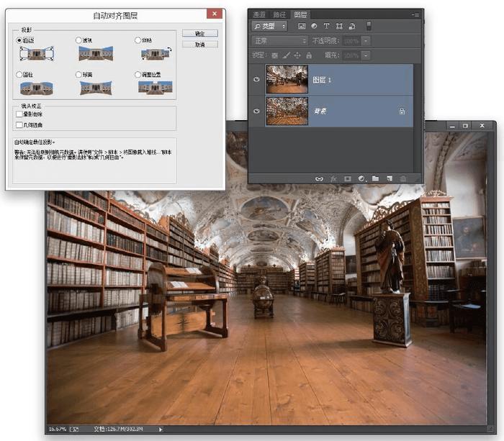Viewport: 504px width, 441px height.
Task: Add a layer mask from panel footer
Action: (x=347, y=178)
